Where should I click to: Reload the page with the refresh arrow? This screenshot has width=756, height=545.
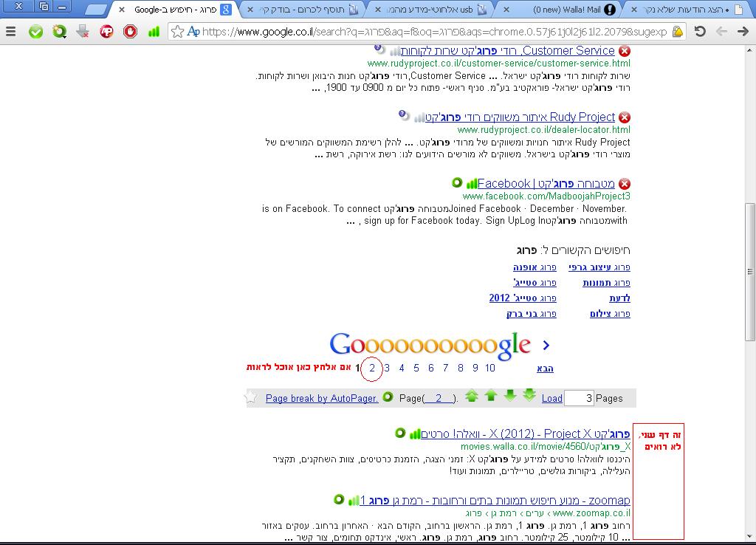pyautogui.click(x=700, y=32)
